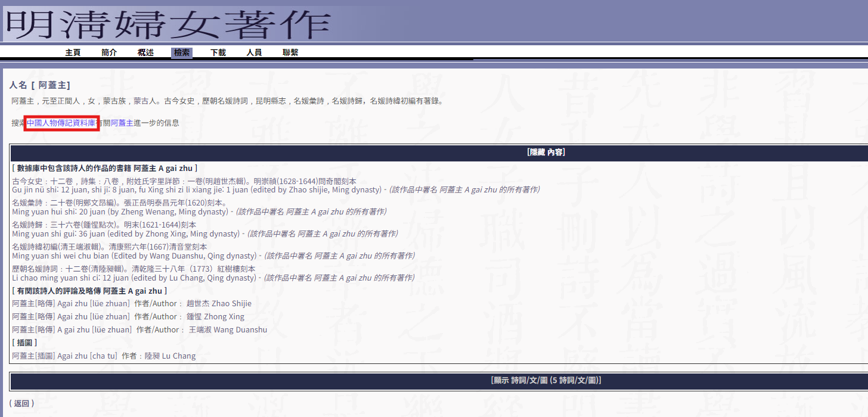Select the 檢索 search menu item

point(182,52)
